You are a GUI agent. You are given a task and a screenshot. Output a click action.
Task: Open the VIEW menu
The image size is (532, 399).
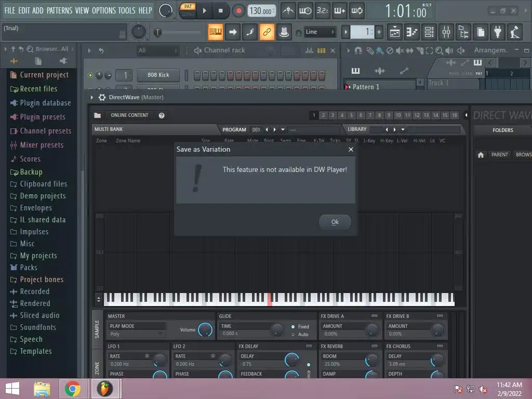82,10
